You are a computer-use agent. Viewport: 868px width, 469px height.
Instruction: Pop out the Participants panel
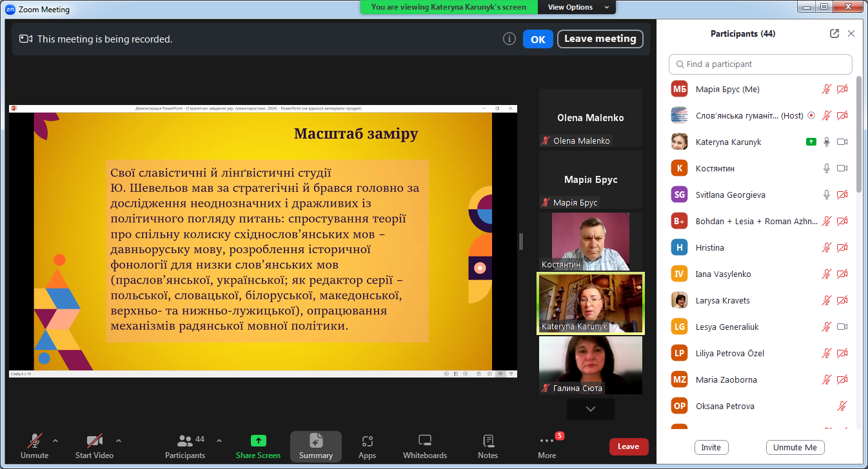pyautogui.click(x=834, y=33)
